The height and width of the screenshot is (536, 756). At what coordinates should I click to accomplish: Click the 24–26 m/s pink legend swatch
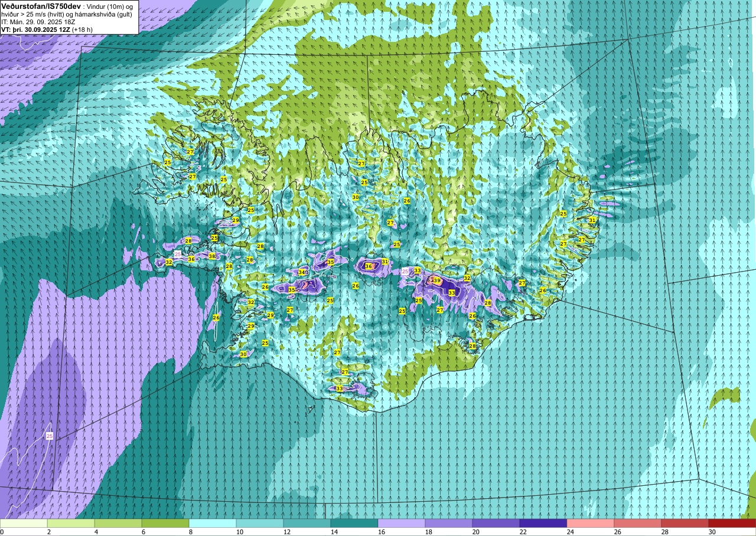coord(591,523)
